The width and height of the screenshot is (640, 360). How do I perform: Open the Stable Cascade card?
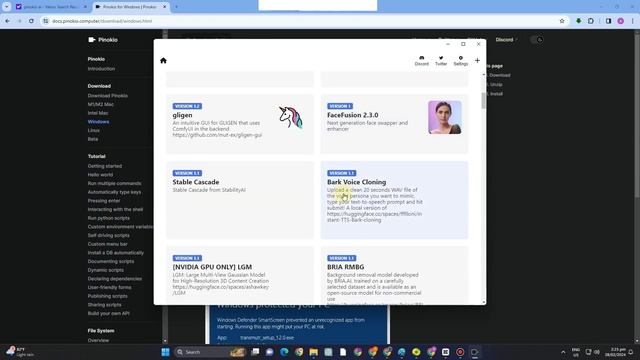(240, 200)
